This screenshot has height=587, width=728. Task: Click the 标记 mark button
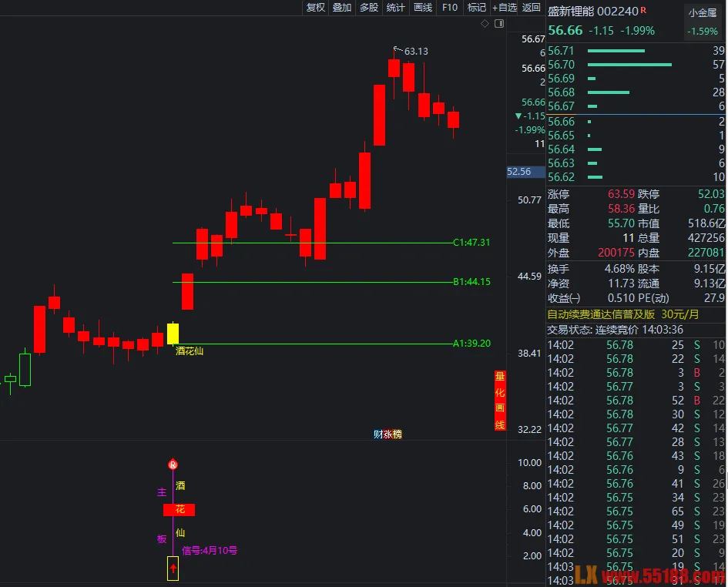pos(476,8)
